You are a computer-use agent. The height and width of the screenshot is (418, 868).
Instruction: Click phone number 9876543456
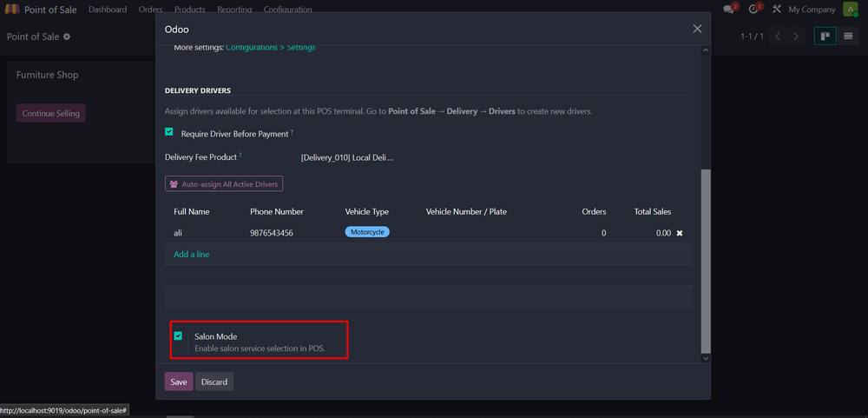272,233
